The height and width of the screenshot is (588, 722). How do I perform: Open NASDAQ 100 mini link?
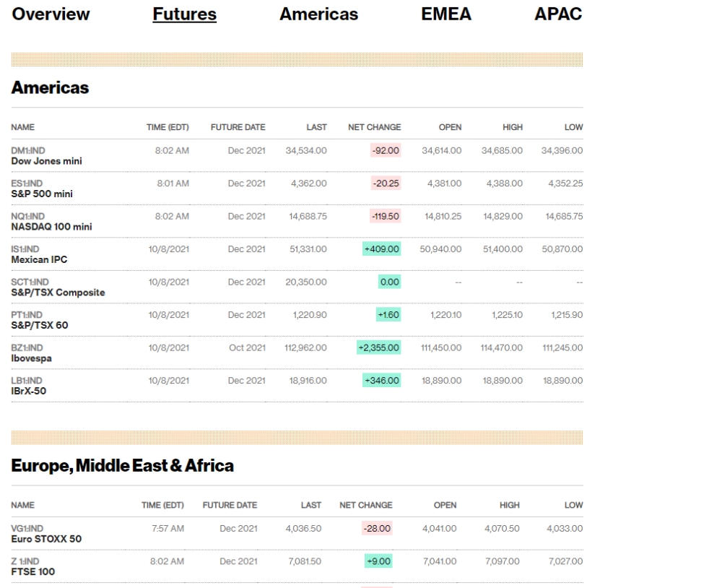click(51, 227)
